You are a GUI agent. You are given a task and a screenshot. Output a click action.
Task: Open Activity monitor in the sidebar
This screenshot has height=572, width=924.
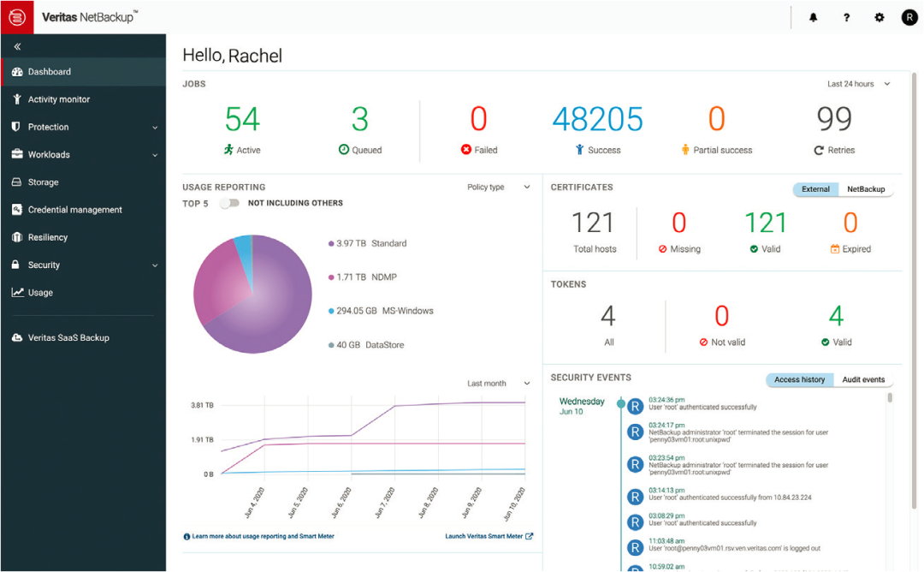(x=58, y=99)
